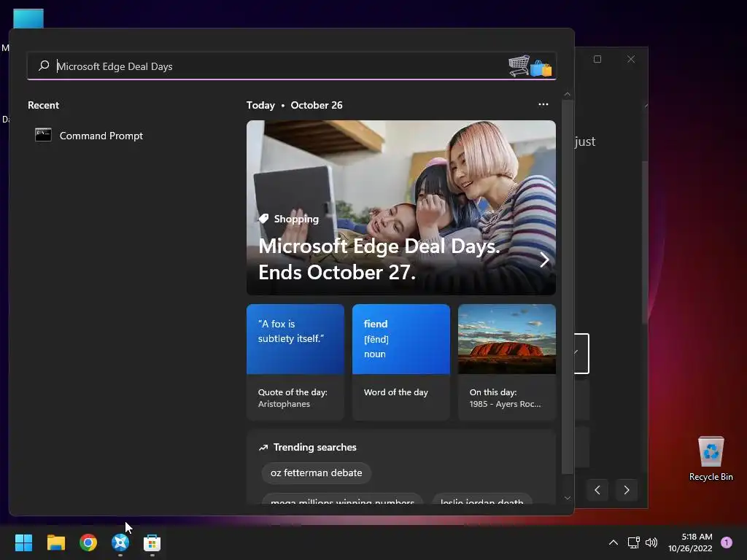Close the background window
This screenshot has height=560, width=747.
[x=631, y=59]
